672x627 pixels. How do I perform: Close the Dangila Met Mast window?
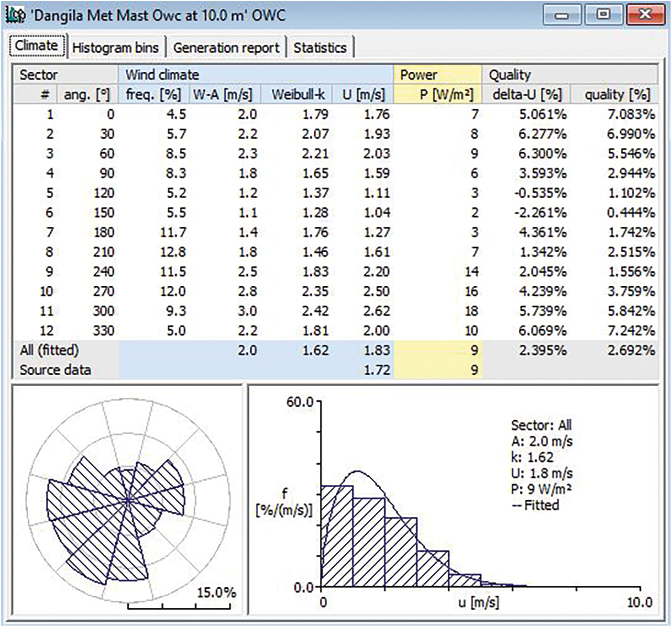[x=645, y=15]
